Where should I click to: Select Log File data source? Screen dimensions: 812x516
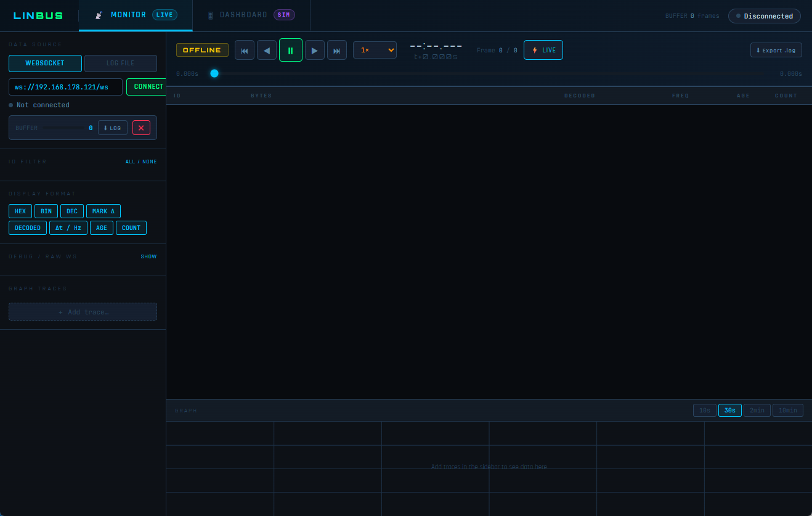pos(121,63)
